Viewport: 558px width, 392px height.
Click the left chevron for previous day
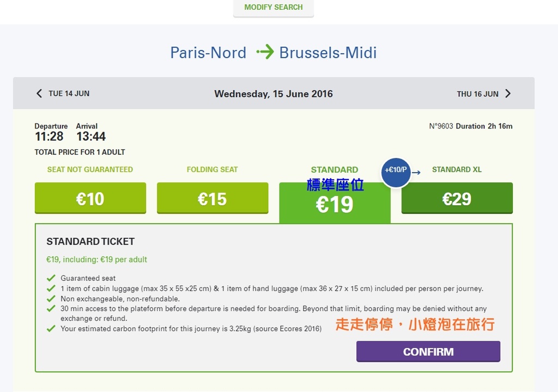coord(39,94)
